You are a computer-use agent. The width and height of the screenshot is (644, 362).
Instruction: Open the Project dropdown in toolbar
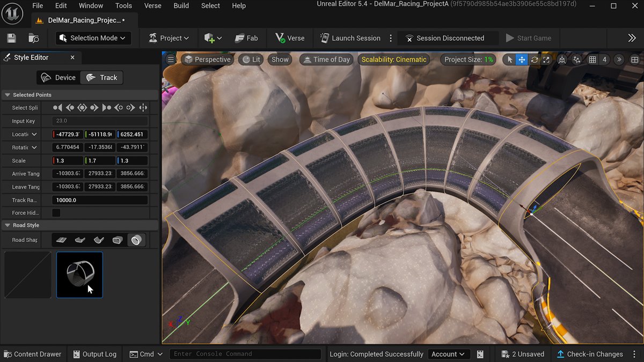(169, 38)
